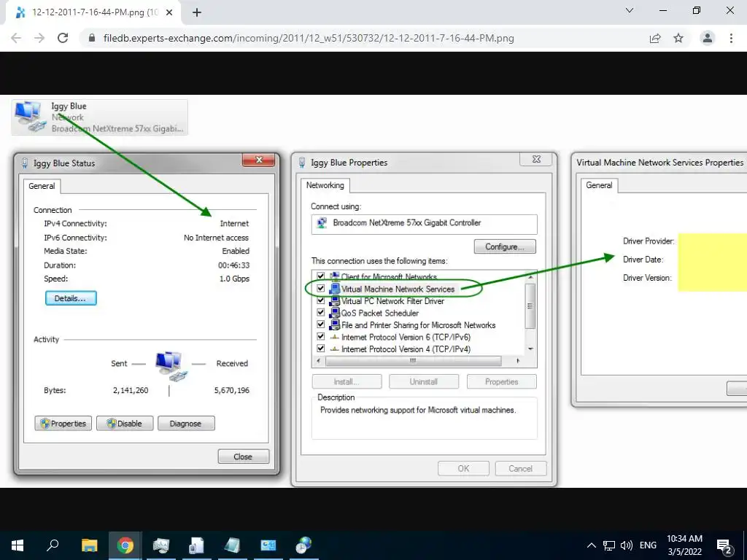Open a new browser tab
Image resolution: width=747 pixels, height=560 pixels.
tap(197, 12)
